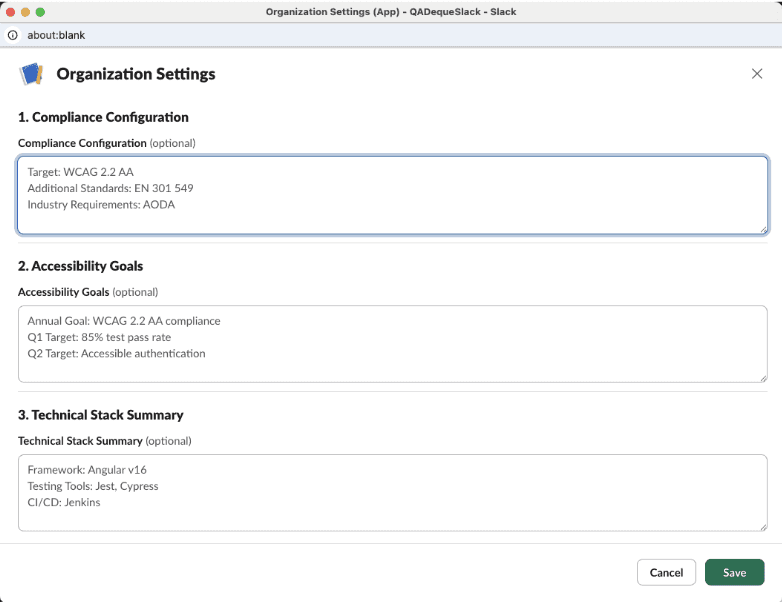Viewport: 782px width, 602px height.
Task: Click the notebook app icon beside the title
Action: pos(31,74)
